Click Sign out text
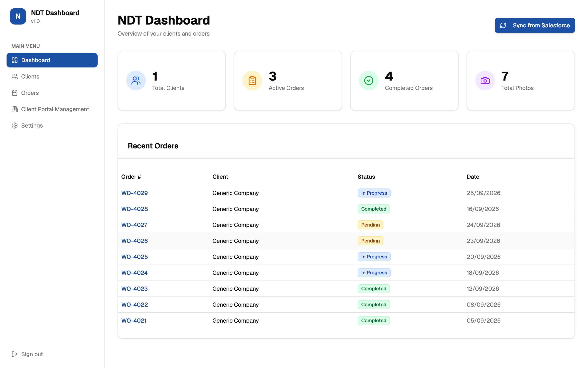Viewport: 588px width, 368px height. (x=32, y=354)
